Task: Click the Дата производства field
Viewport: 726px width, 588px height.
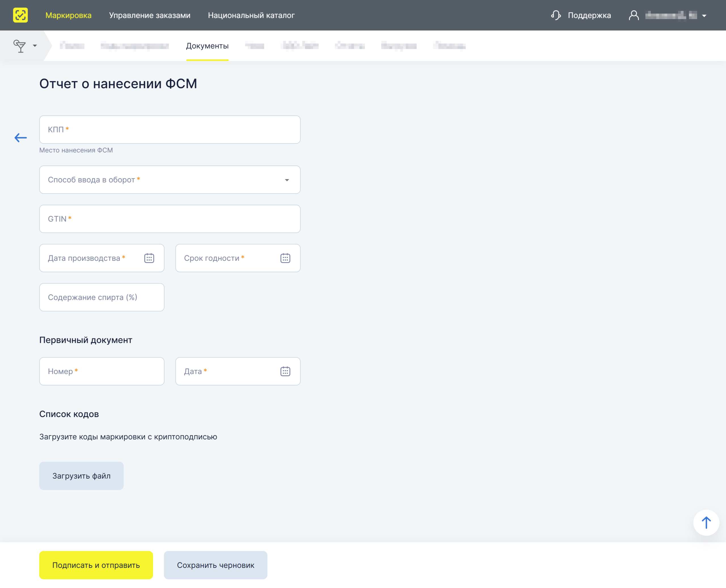Action: tap(102, 258)
